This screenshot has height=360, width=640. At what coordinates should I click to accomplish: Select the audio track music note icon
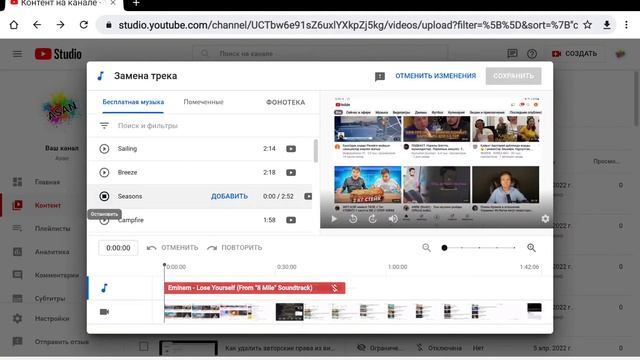(x=104, y=288)
